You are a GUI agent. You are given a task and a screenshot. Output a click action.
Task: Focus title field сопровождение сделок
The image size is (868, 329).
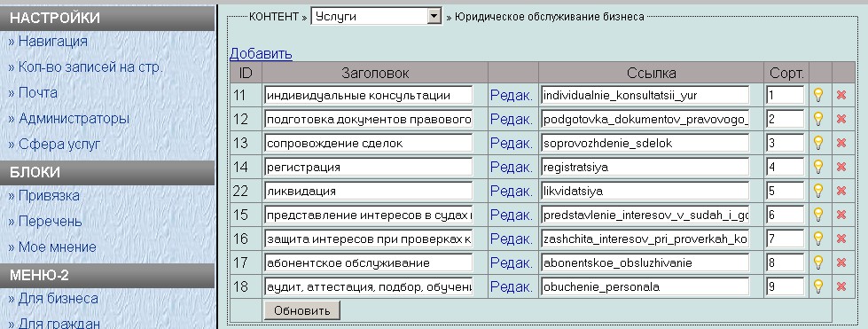tap(369, 143)
